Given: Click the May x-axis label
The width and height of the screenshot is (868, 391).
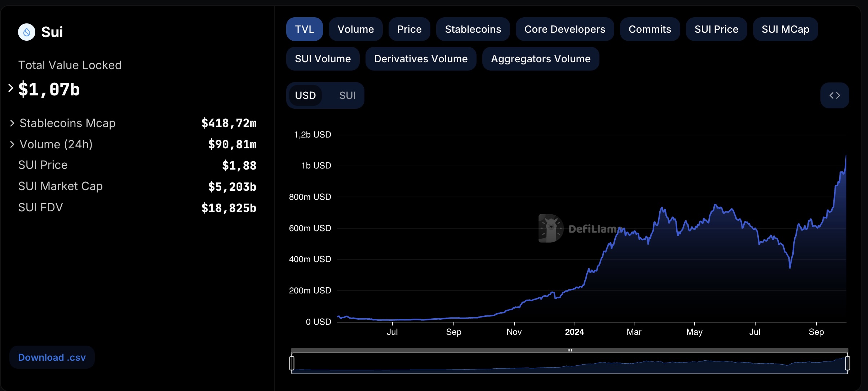Looking at the screenshot, I should coord(694,332).
